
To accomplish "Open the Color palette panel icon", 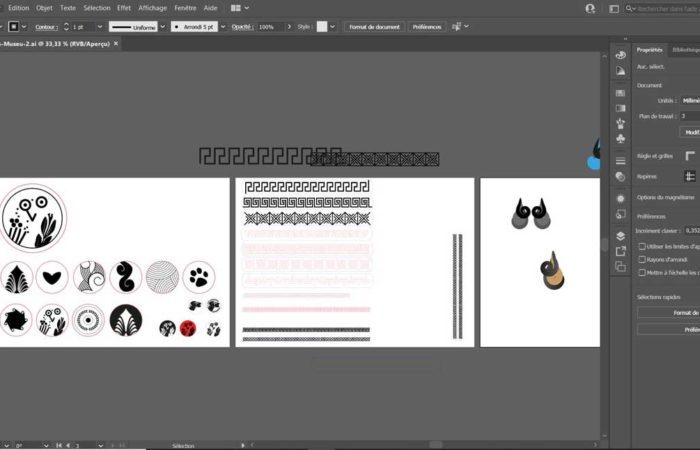I will point(620,55).
